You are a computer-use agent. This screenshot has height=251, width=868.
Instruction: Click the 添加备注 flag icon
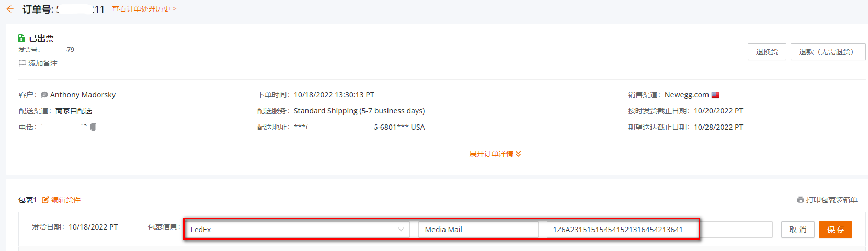click(x=22, y=63)
